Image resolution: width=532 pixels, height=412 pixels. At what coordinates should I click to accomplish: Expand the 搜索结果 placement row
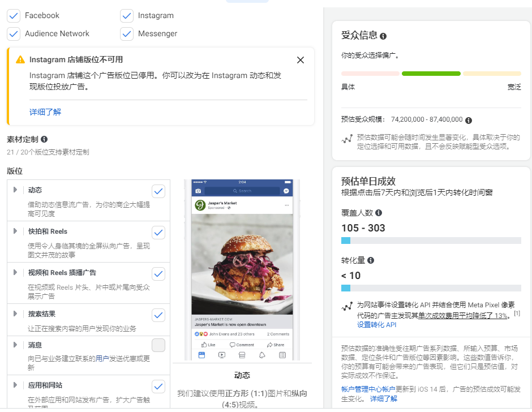(x=15, y=314)
